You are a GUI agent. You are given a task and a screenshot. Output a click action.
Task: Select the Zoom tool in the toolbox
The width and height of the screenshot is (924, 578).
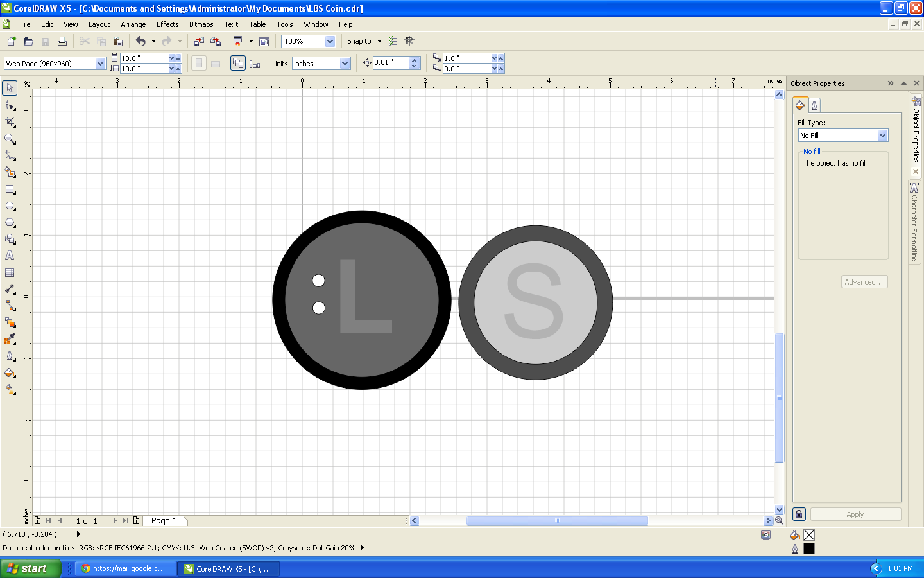(x=10, y=137)
